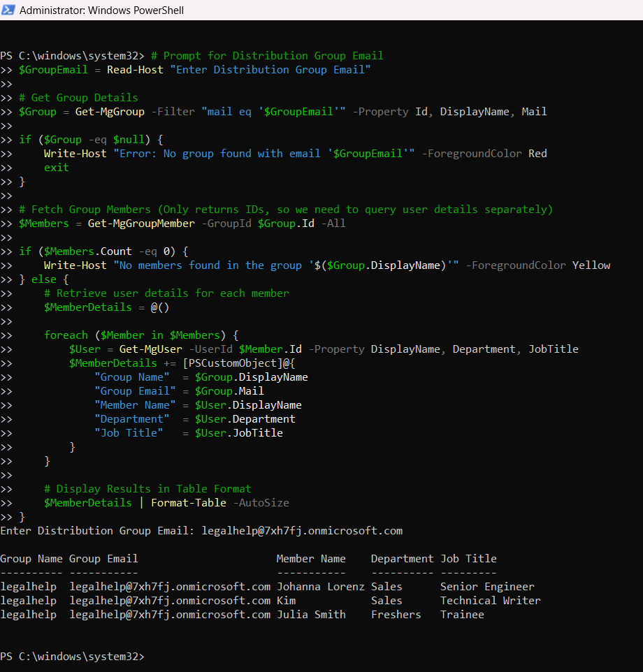Click '$null' in the if condition
The width and height of the screenshot is (643, 672).
[129, 140]
